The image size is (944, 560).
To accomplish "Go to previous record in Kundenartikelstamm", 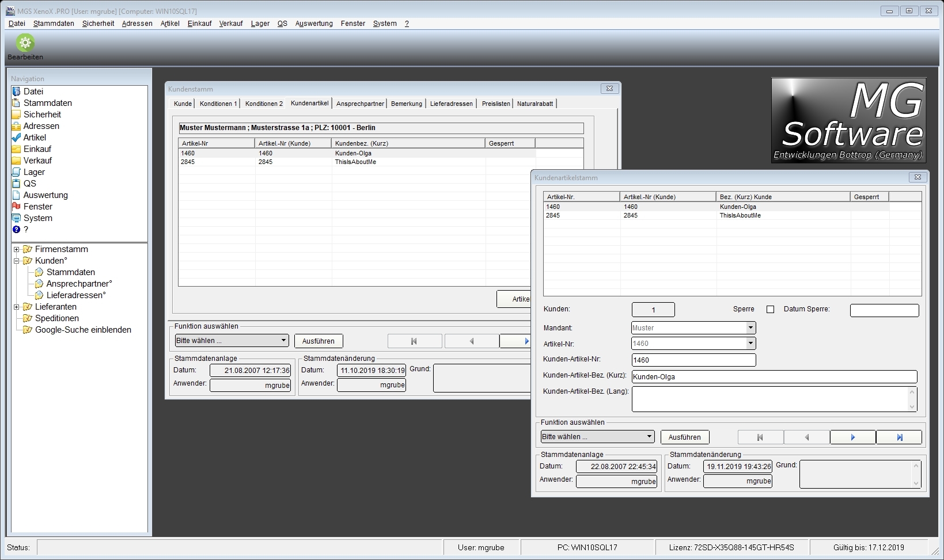I will 806,437.
